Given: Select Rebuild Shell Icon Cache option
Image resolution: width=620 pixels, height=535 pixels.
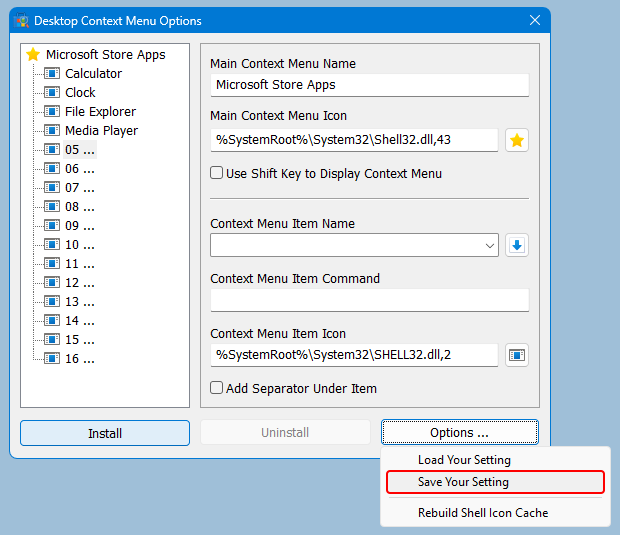Looking at the screenshot, I should (482, 513).
